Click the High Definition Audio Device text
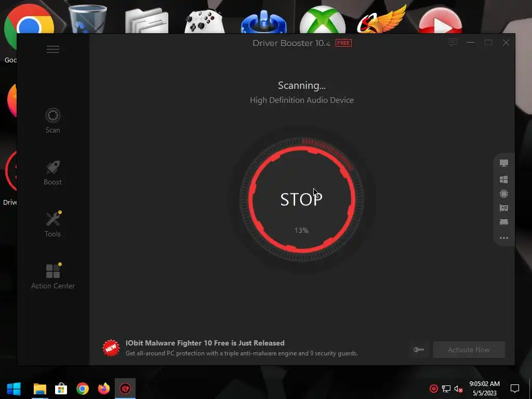 (x=302, y=100)
